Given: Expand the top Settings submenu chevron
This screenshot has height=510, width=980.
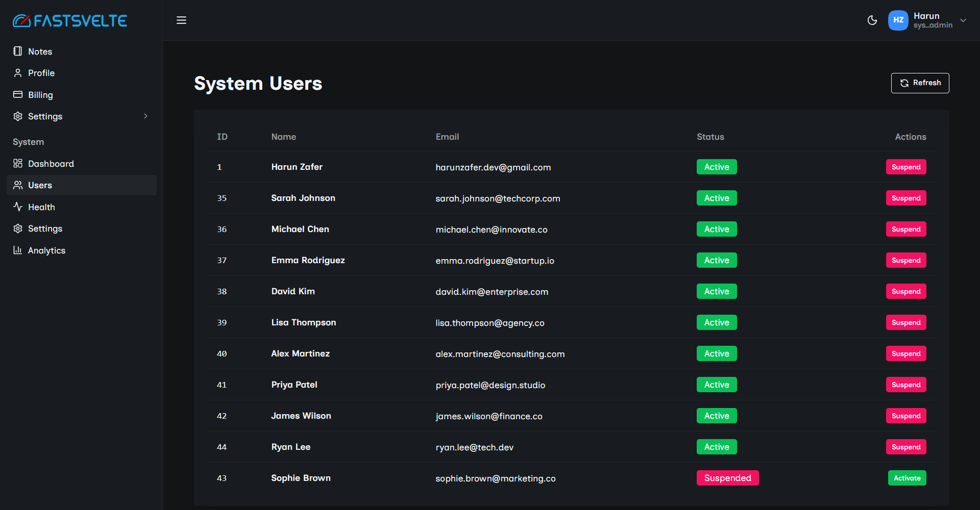Looking at the screenshot, I should tap(145, 116).
